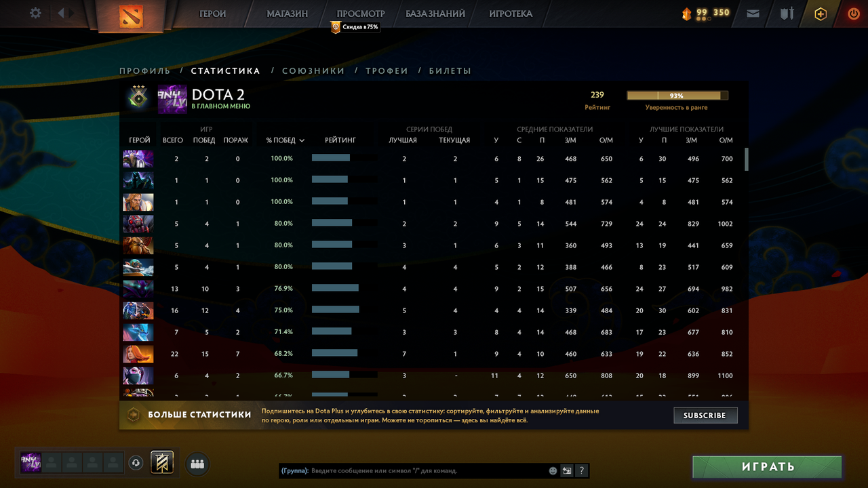868x488 pixels.
Task: Open the Dota Plus hexagon icon
Action: coord(821,14)
